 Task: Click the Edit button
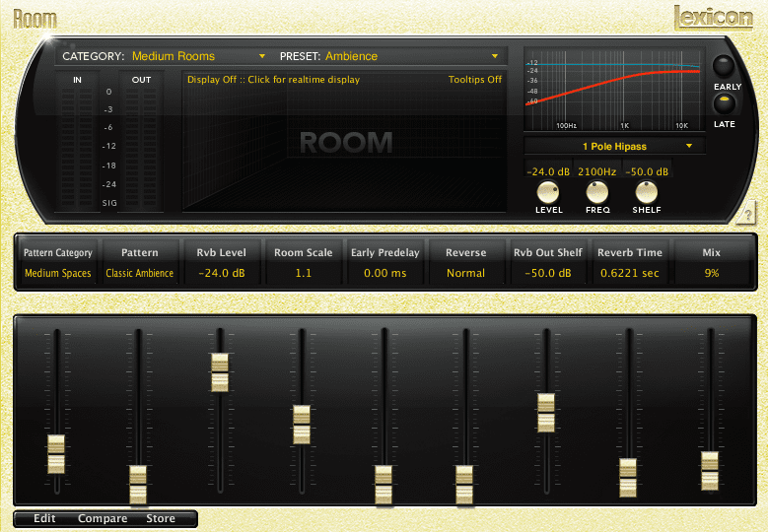(44, 518)
